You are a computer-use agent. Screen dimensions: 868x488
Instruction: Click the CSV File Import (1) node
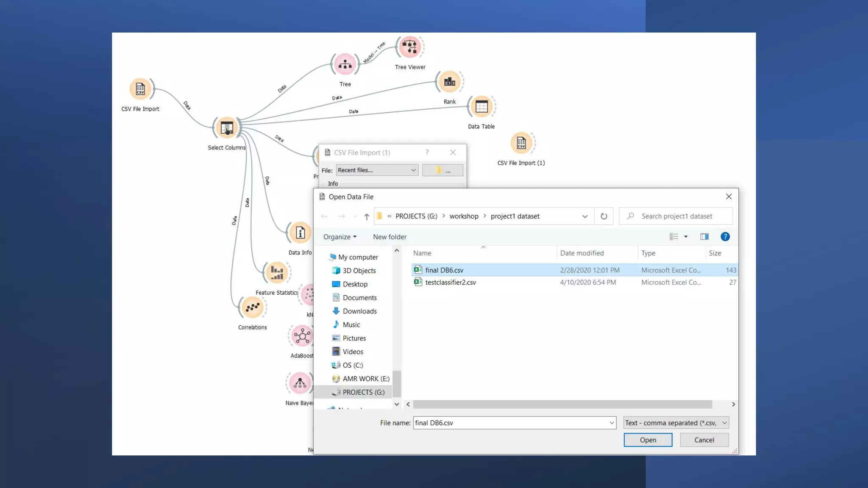[521, 143]
